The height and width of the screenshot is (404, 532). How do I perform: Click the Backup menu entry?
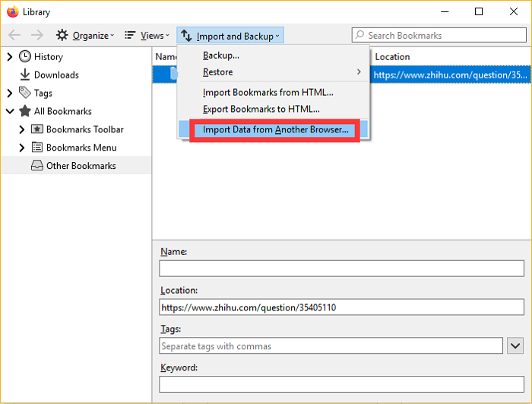pyautogui.click(x=221, y=56)
